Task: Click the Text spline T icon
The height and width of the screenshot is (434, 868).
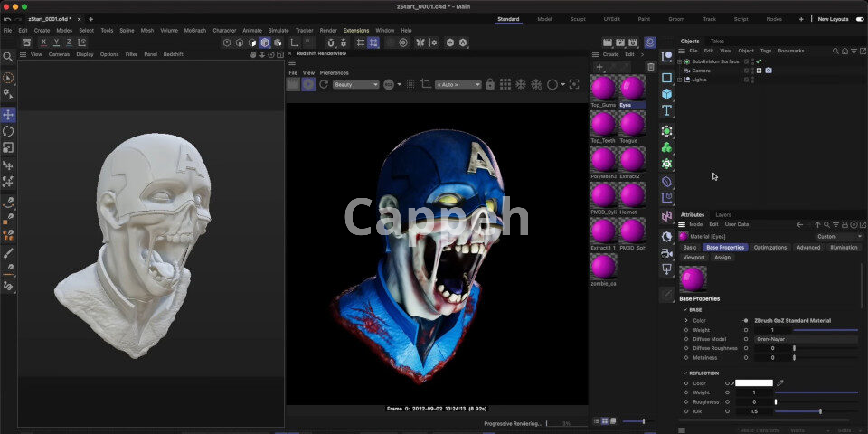Action: [666, 111]
